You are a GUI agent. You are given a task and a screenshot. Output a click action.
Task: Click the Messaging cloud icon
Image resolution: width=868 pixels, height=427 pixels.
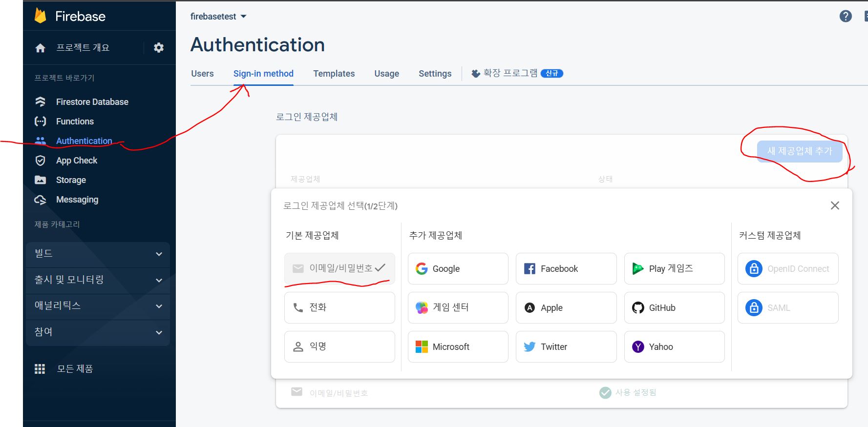click(41, 200)
